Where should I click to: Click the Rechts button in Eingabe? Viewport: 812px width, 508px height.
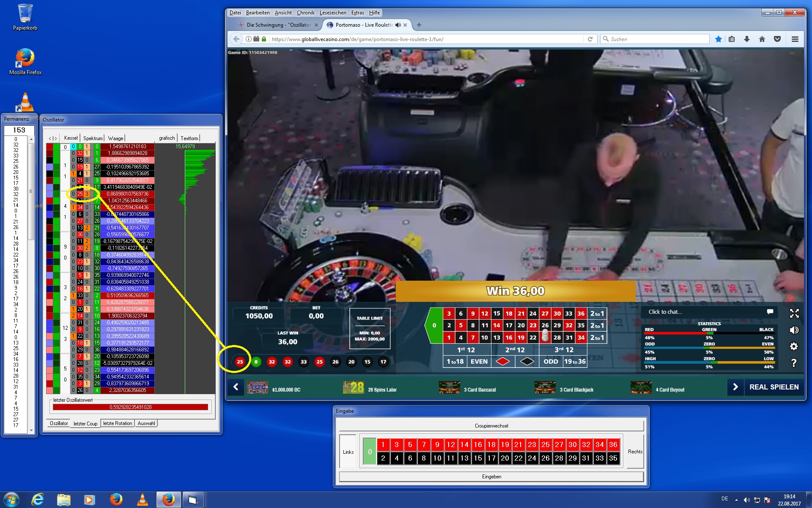[635, 452]
